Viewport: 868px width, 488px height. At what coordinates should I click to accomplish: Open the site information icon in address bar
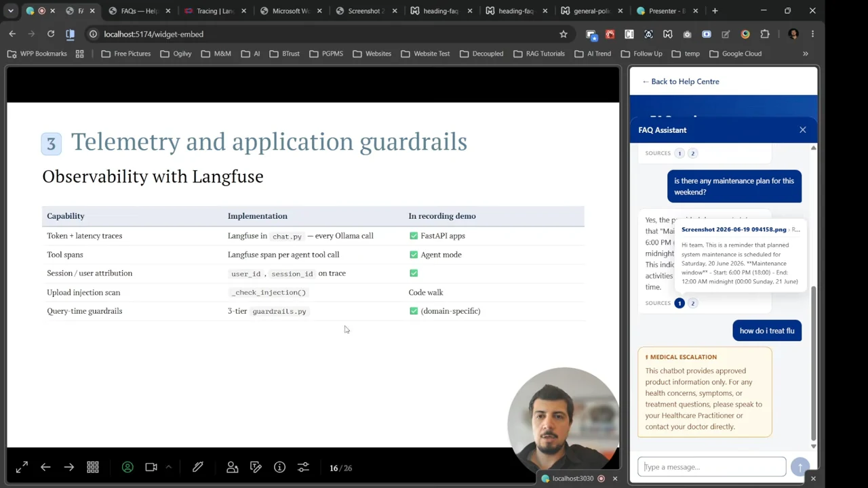(93, 34)
